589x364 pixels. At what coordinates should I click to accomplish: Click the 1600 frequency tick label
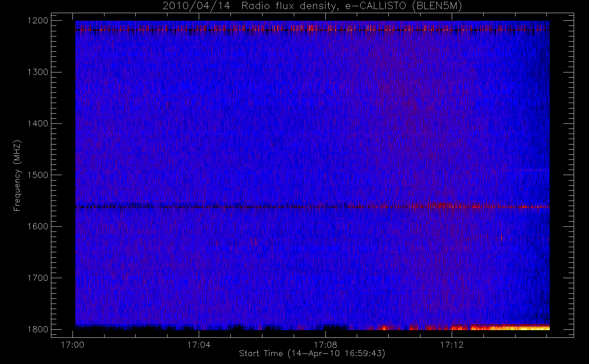tap(38, 226)
